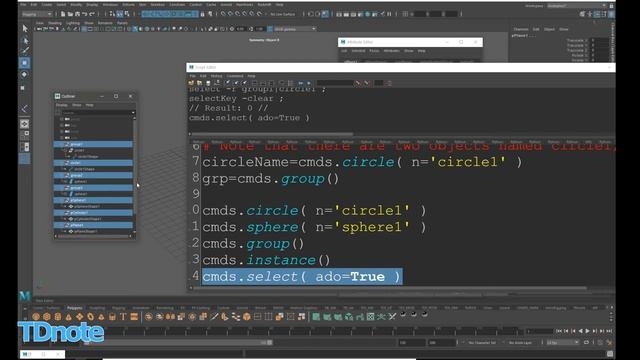Open the menu set dropdown on the status line

pyautogui.click(x=37, y=14)
